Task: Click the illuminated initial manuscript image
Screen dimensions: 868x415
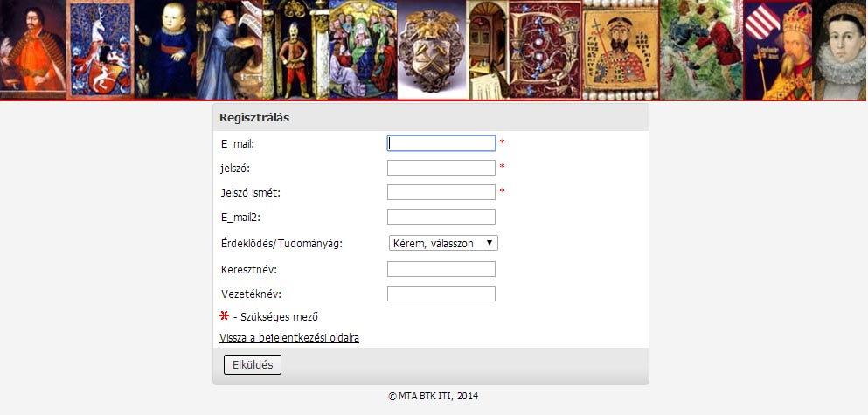Action: (545, 50)
